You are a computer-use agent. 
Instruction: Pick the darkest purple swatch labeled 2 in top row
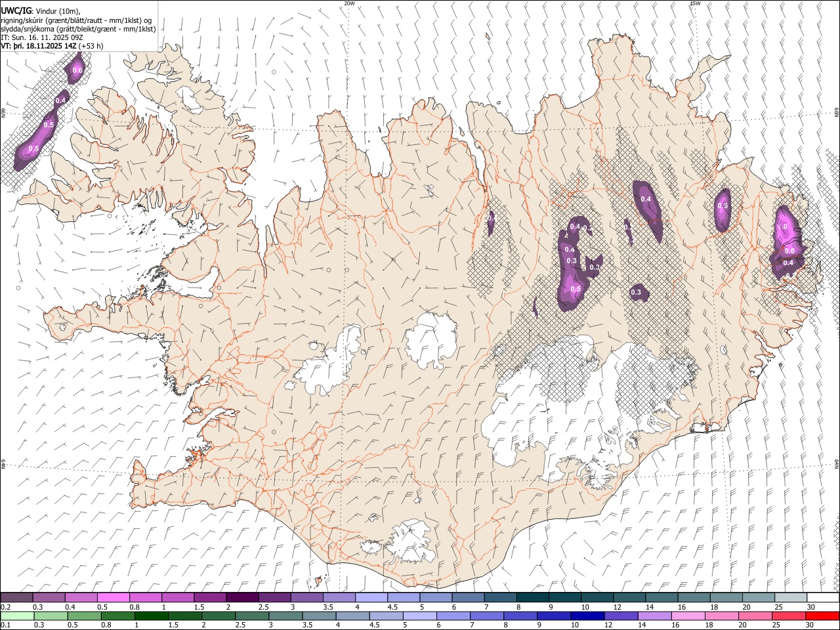coord(242,598)
